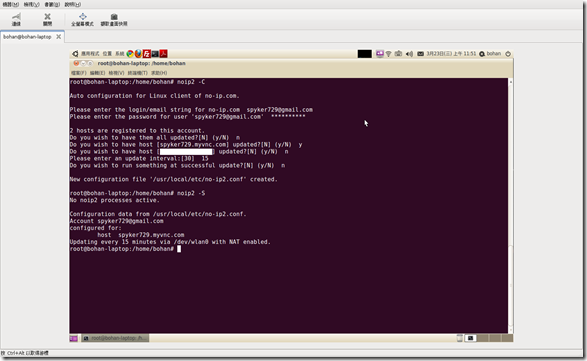Switch to the first workspace in switcher
The image size is (587, 361).
[x=470, y=338]
